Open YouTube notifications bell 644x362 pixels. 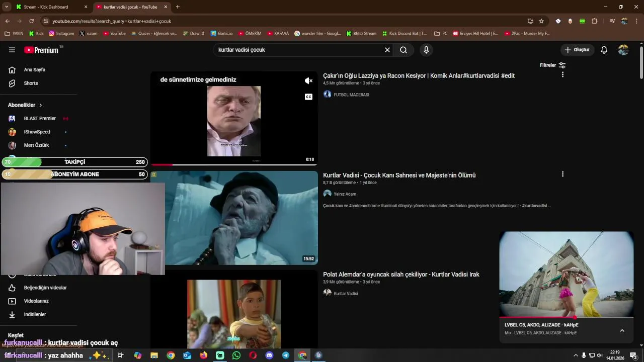[604, 50]
